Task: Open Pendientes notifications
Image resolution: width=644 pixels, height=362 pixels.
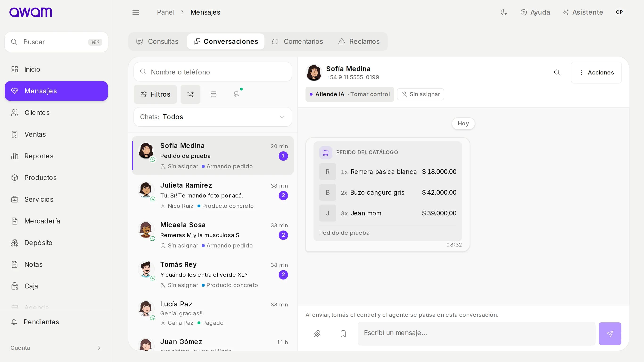Action: (x=56, y=322)
